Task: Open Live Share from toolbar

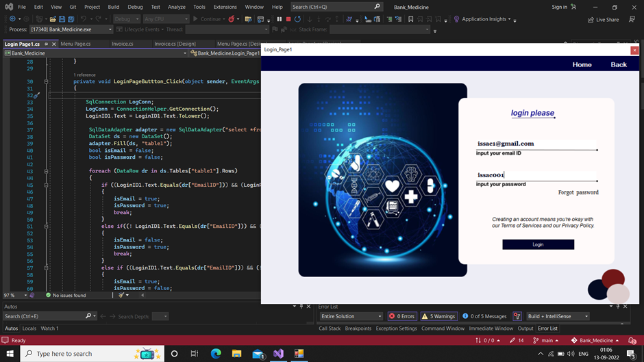Action: pos(604,20)
